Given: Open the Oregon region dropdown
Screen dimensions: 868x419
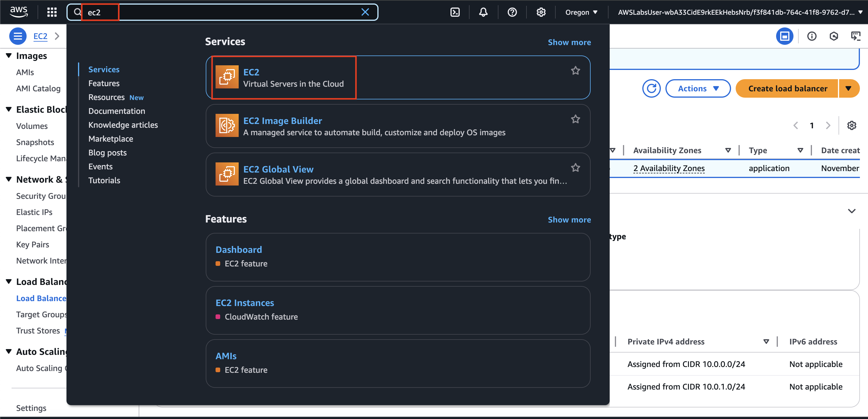Looking at the screenshot, I should (x=581, y=12).
